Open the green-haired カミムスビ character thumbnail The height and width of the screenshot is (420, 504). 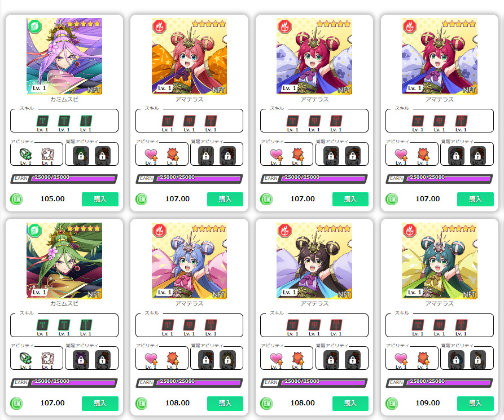click(64, 260)
